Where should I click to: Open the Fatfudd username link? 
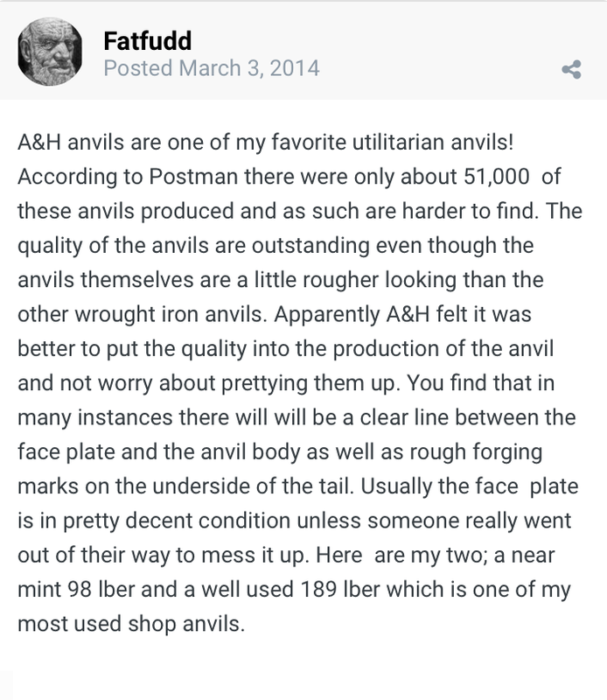[147, 40]
